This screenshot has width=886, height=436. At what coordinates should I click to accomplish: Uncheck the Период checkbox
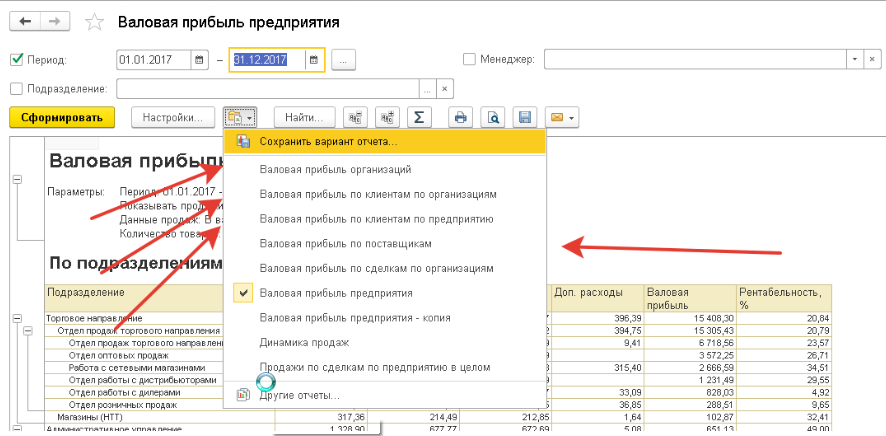click(16, 60)
